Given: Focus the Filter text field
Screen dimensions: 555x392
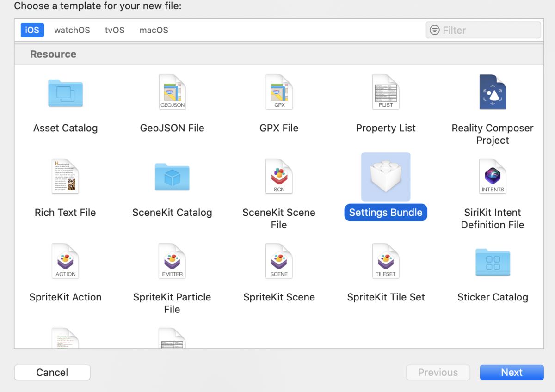Looking at the screenshot, I should click(x=483, y=30).
